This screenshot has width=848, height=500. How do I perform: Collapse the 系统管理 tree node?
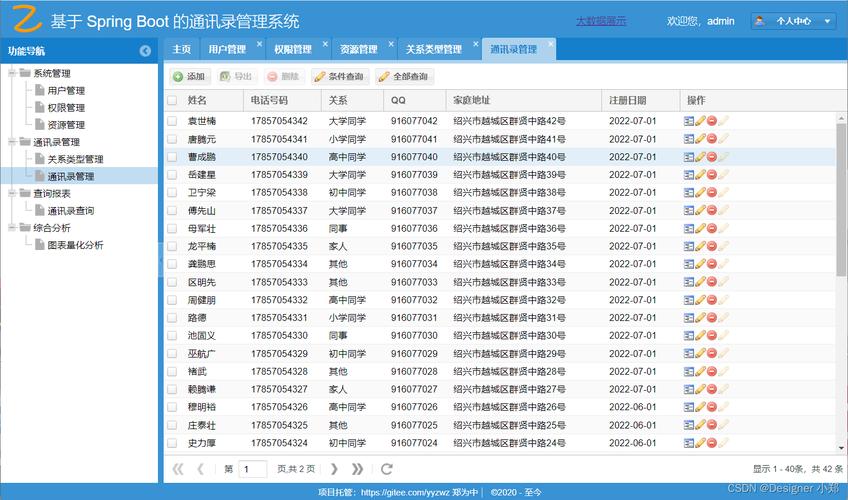tap(12, 72)
